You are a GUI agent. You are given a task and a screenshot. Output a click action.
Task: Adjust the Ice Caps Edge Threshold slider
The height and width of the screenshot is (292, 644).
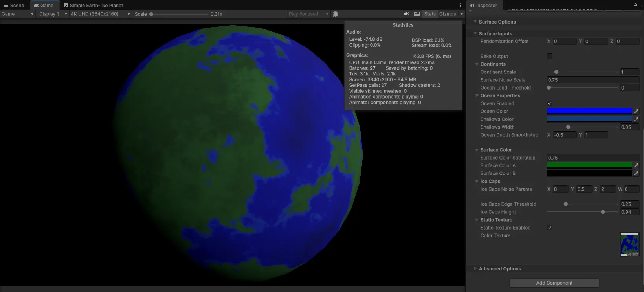point(582,204)
